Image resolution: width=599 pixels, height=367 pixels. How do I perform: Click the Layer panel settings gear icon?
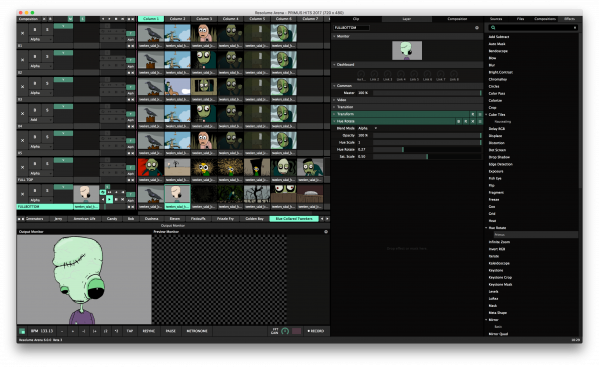[477, 28]
